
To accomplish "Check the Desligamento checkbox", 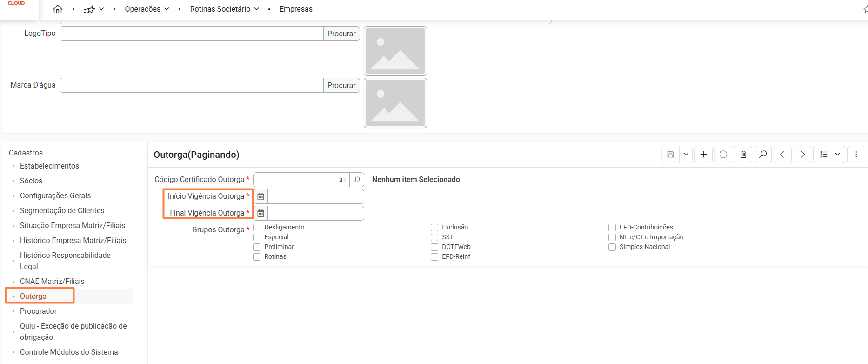I will pos(257,228).
